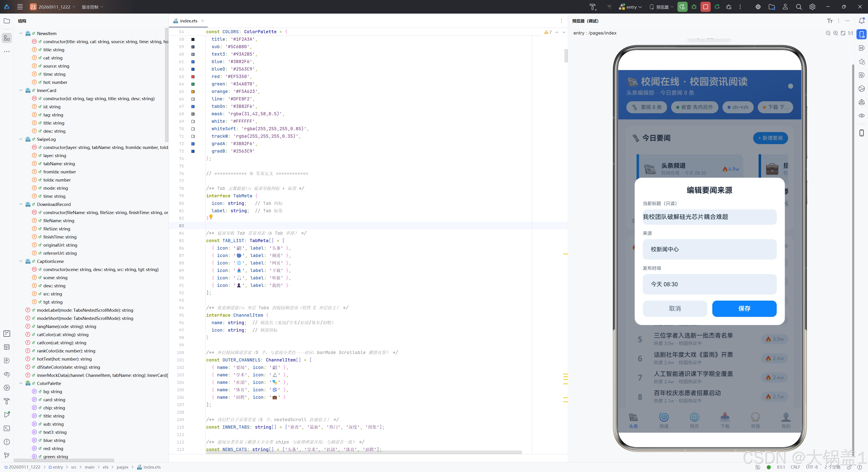
Task: Click the 来源 input field showing 校新闻中心
Action: (709, 249)
